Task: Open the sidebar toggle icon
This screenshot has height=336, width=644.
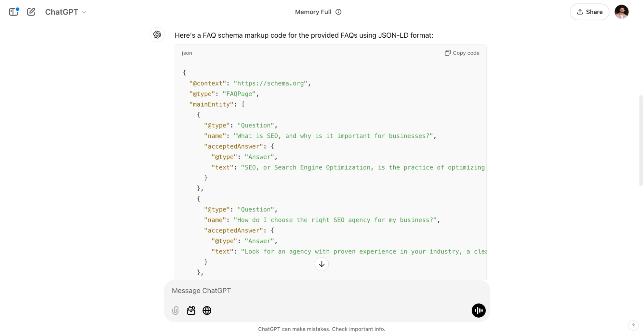Action: [x=14, y=12]
